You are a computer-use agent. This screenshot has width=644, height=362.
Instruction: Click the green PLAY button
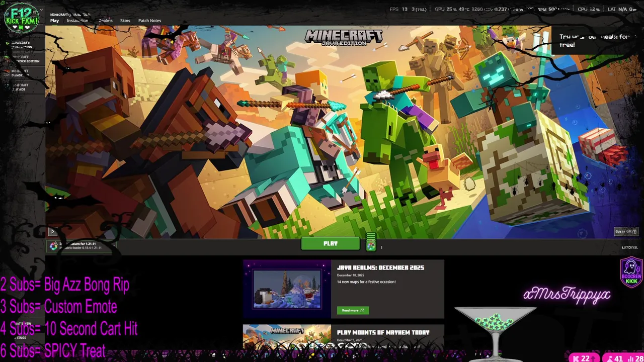coord(331,244)
